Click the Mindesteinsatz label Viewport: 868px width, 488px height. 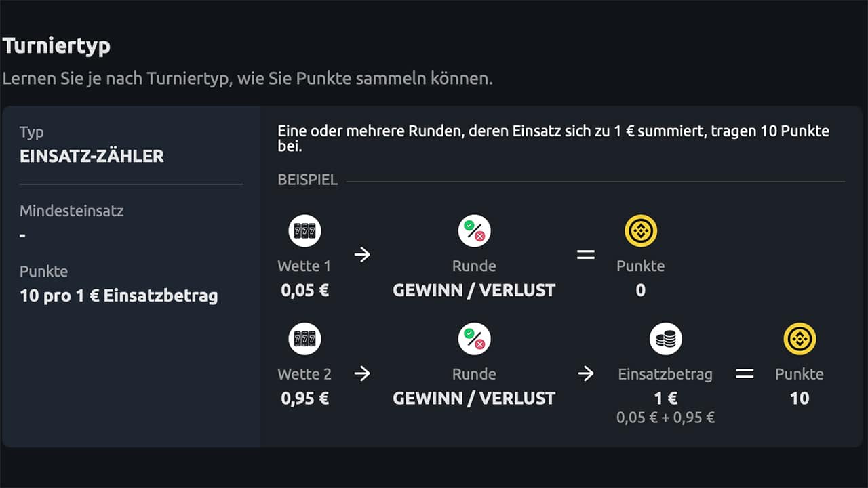tap(72, 211)
